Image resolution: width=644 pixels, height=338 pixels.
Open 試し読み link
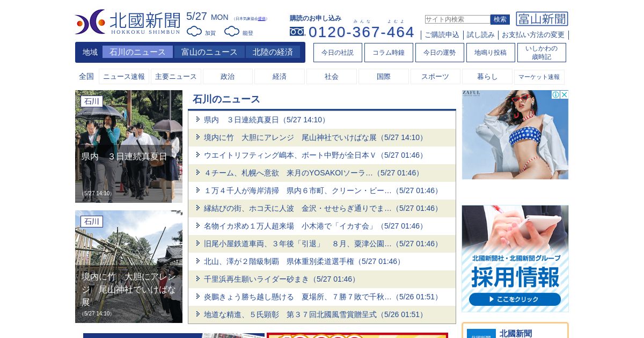481,35
